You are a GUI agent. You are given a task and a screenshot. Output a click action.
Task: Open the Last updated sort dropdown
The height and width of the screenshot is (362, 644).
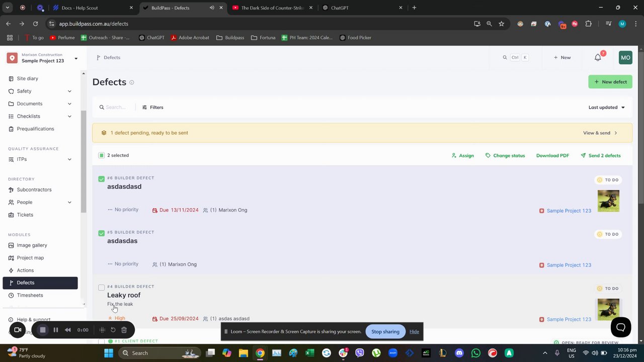coord(607,107)
